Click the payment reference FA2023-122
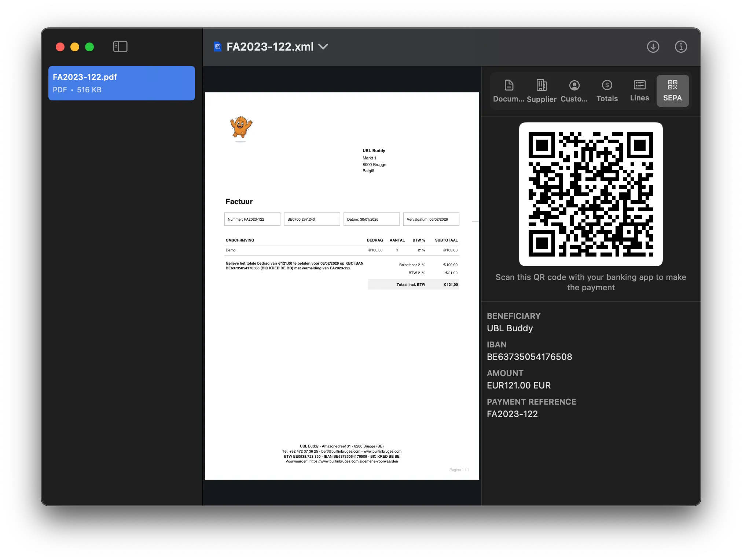 (512, 414)
